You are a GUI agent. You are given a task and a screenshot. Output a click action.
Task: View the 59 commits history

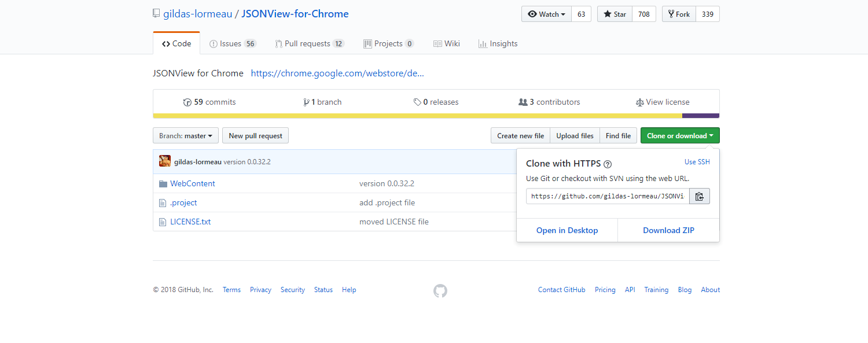209,102
